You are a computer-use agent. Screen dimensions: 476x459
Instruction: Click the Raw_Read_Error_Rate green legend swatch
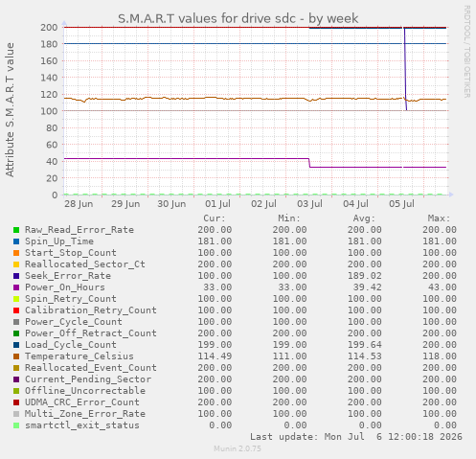pos(16,230)
